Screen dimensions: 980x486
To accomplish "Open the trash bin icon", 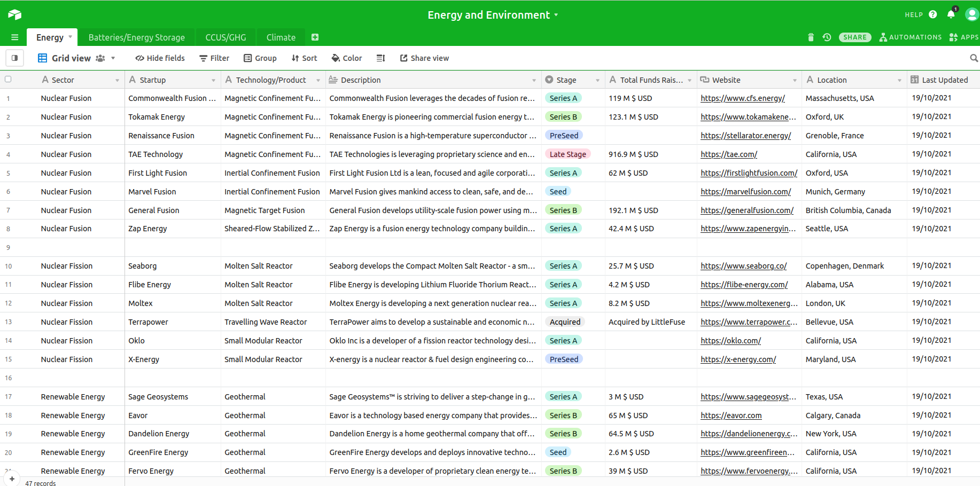I will [x=811, y=37].
